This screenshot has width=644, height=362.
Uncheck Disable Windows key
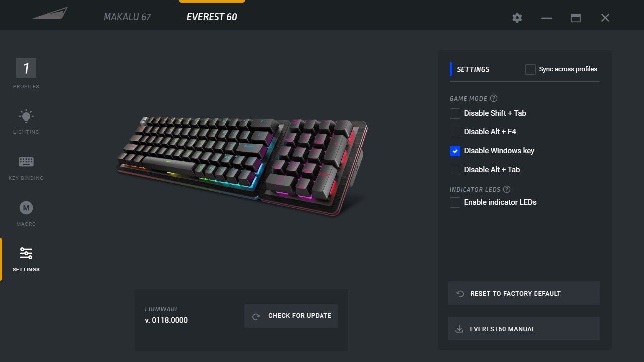tap(455, 151)
